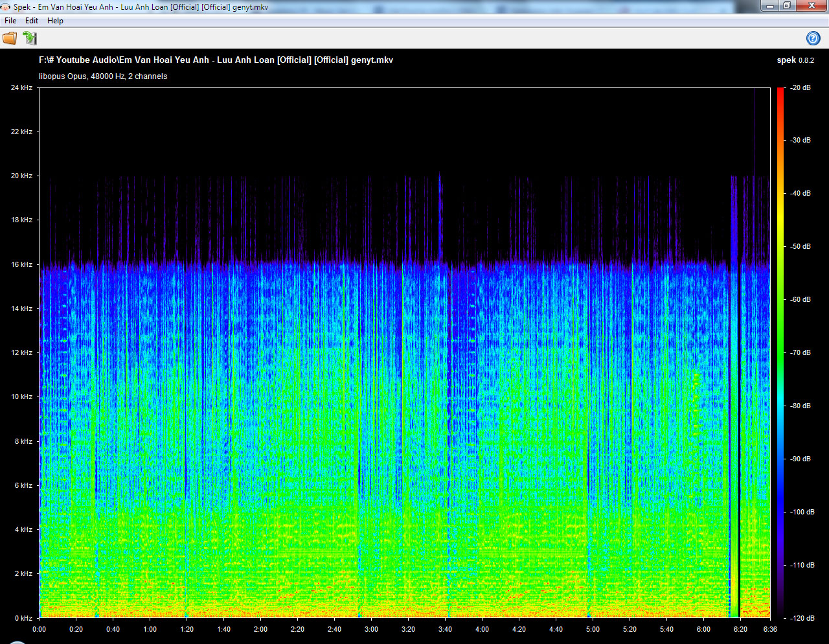Click the 24 kHz frequency label
The height and width of the screenshot is (644, 829).
(21, 87)
